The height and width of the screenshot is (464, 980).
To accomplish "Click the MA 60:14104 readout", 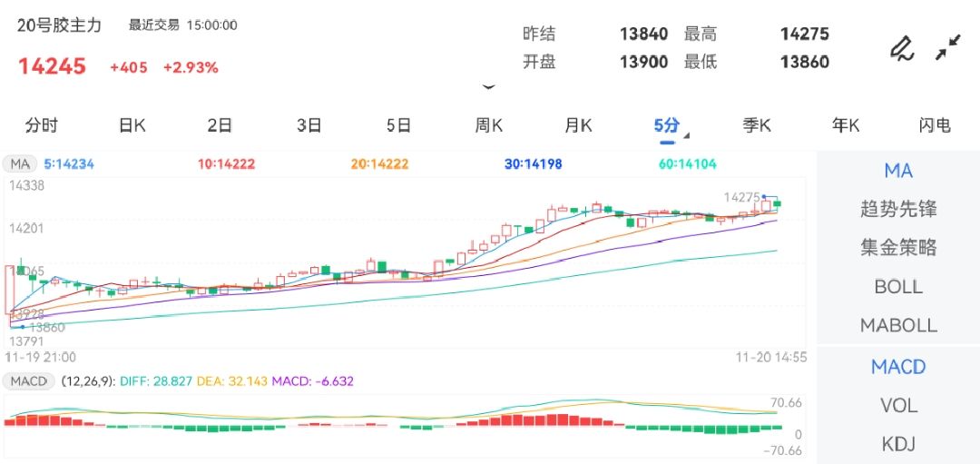I will point(688,164).
